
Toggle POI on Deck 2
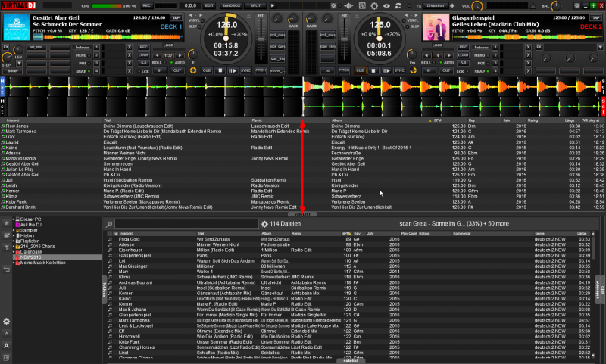(483, 64)
